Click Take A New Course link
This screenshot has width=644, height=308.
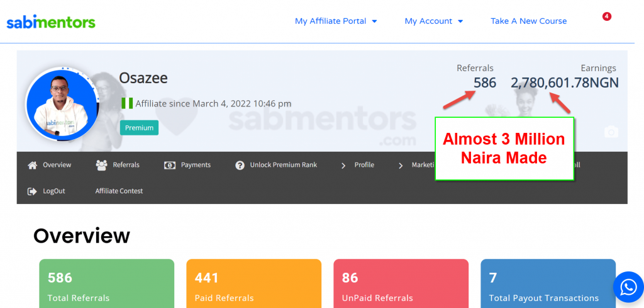[528, 21]
